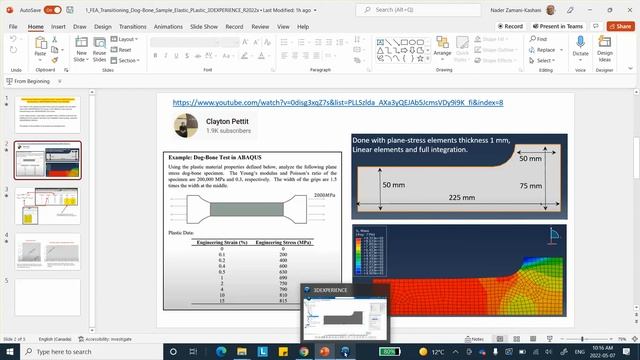Click the Comments icon near Share
This screenshot has width=640, height=360.
click(x=596, y=26)
